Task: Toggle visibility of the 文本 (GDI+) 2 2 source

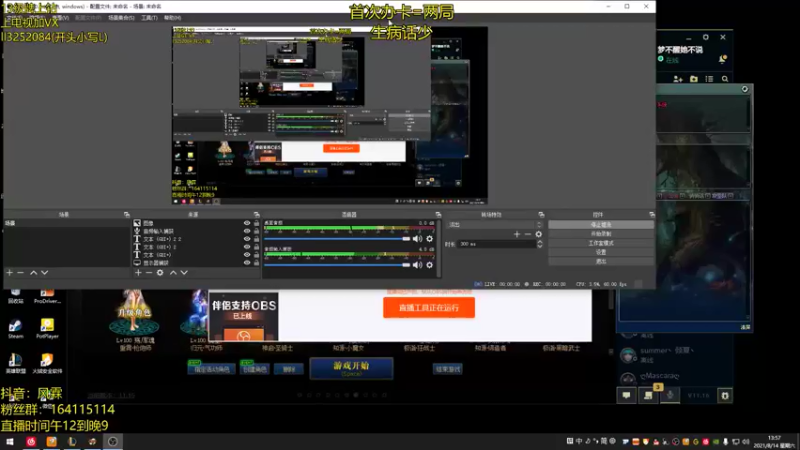Action: (247, 239)
